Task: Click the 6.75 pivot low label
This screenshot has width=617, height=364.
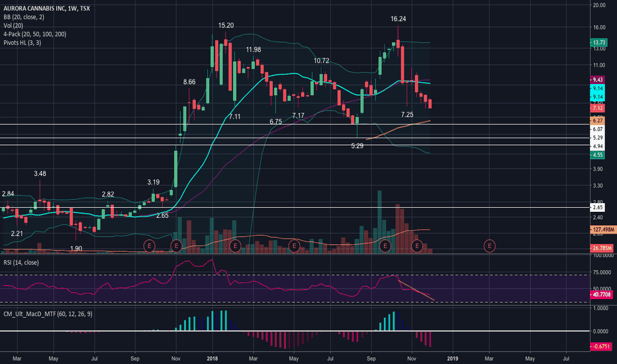Action: click(x=276, y=122)
